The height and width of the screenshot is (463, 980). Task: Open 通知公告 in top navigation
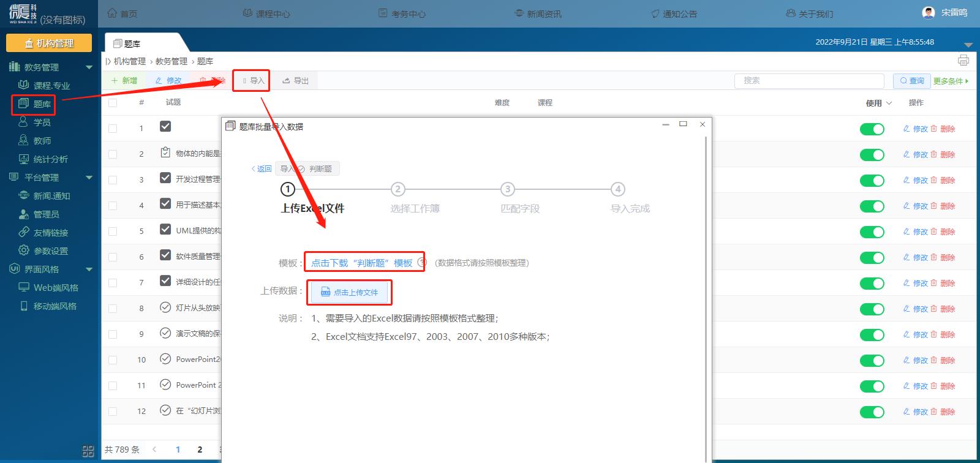click(x=674, y=13)
